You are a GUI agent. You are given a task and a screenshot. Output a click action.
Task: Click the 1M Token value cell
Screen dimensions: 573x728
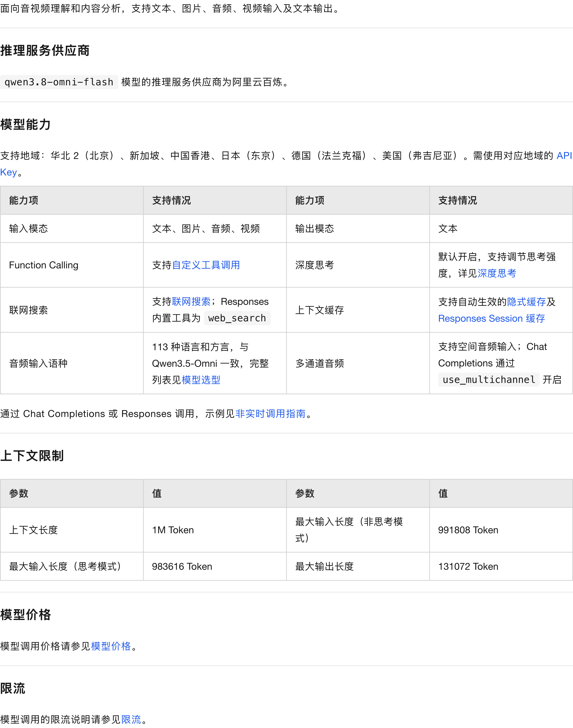tap(215, 530)
